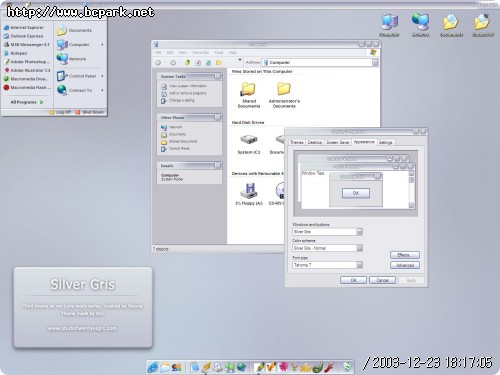Collapse the Other Places panel

pyautogui.click(x=218, y=118)
